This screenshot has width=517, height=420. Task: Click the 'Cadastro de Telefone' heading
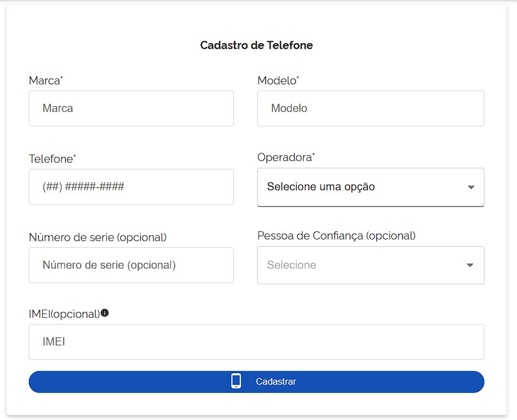coord(256,45)
